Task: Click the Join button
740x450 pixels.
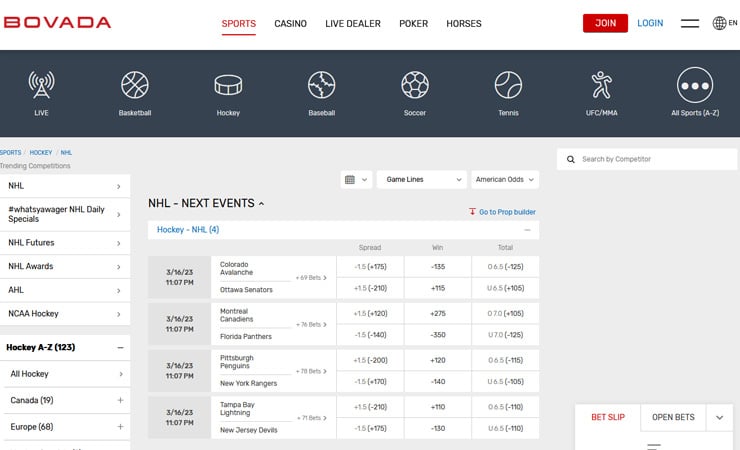Action: (x=605, y=23)
